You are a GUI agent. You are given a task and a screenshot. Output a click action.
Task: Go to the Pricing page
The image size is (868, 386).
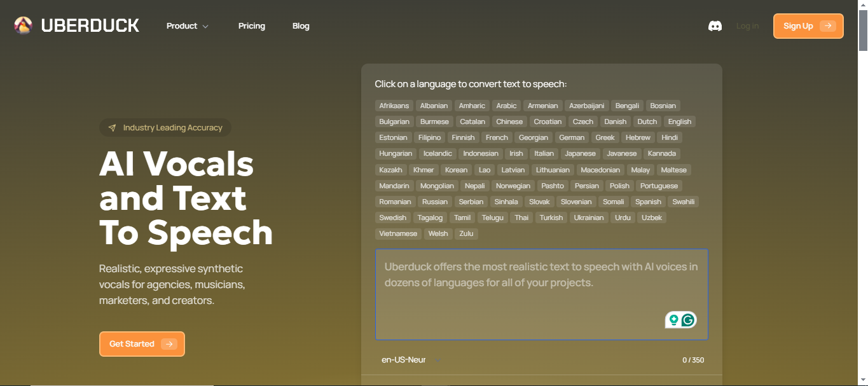point(252,26)
